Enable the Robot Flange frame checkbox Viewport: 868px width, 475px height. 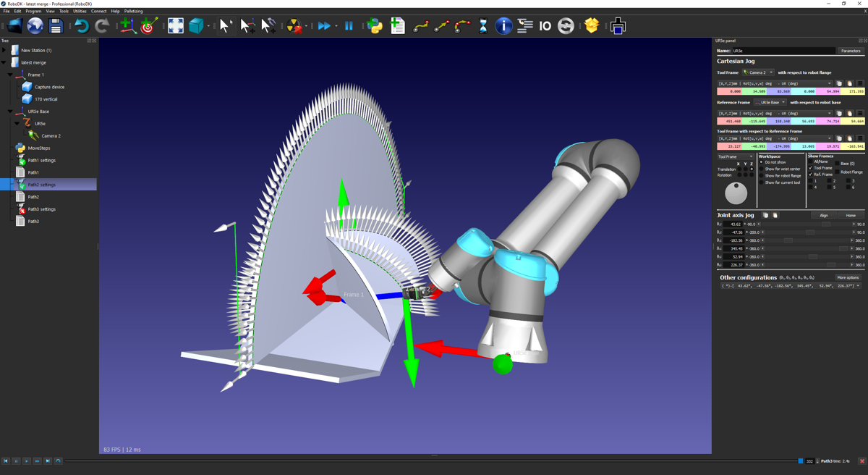click(838, 172)
